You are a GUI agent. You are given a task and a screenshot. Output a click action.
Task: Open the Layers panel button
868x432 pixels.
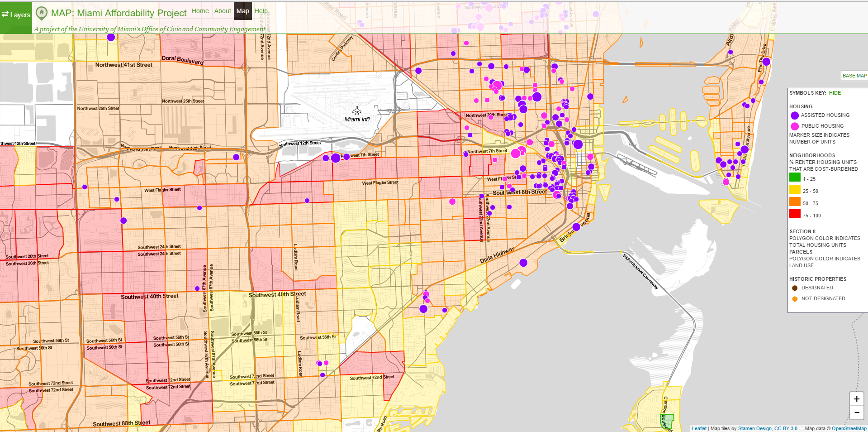pyautogui.click(x=16, y=15)
